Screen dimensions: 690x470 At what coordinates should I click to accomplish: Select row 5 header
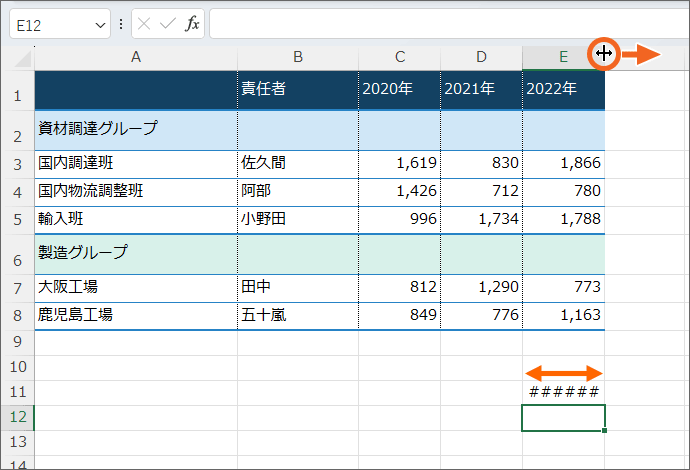18,220
